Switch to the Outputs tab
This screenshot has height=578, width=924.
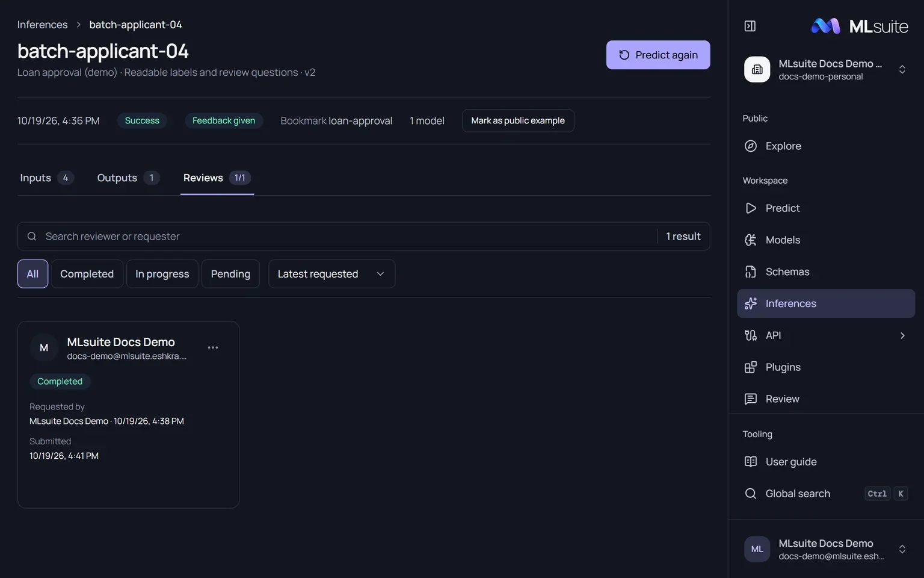[128, 178]
